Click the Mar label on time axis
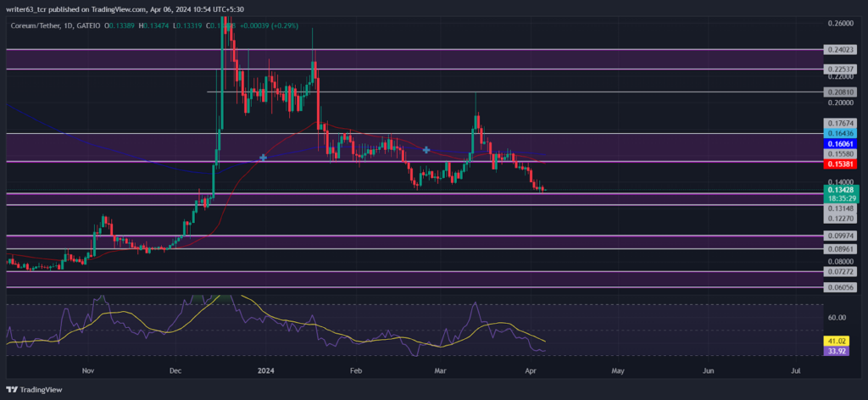This screenshot has width=868, height=400. pyautogui.click(x=440, y=370)
